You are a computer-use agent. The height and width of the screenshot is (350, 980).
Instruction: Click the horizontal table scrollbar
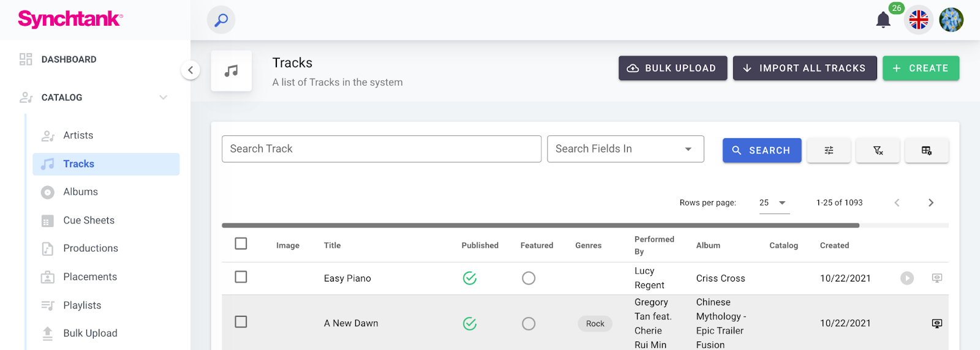[540, 226]
